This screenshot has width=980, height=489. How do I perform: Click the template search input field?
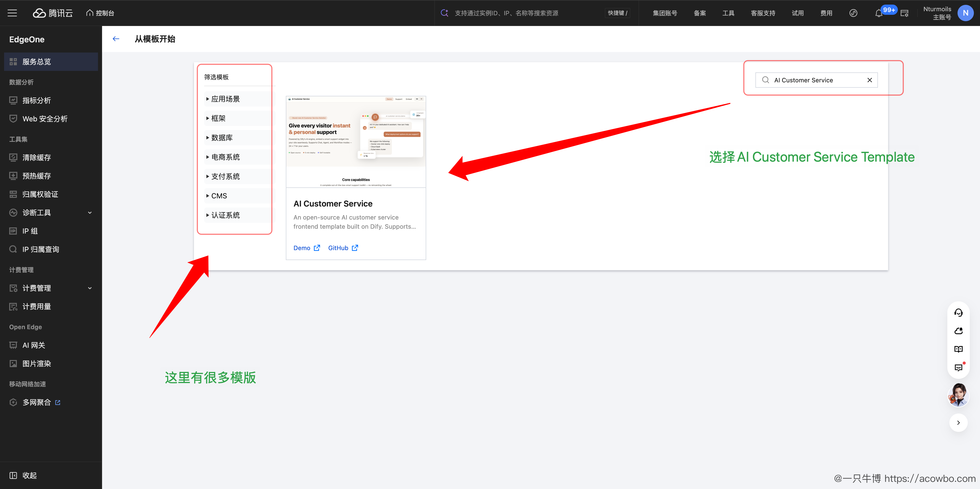816,80
